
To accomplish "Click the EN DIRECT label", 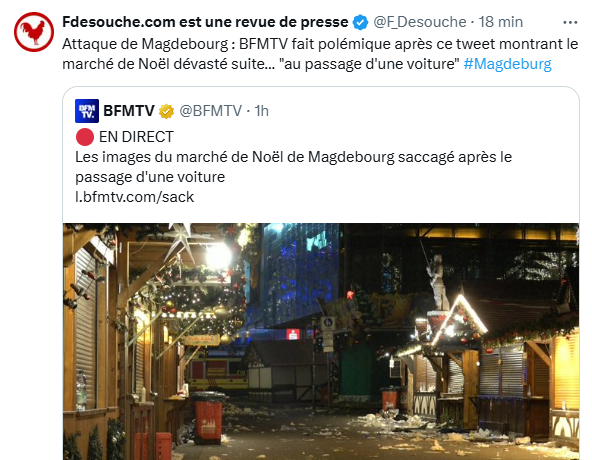I will [x=136, y=137].
